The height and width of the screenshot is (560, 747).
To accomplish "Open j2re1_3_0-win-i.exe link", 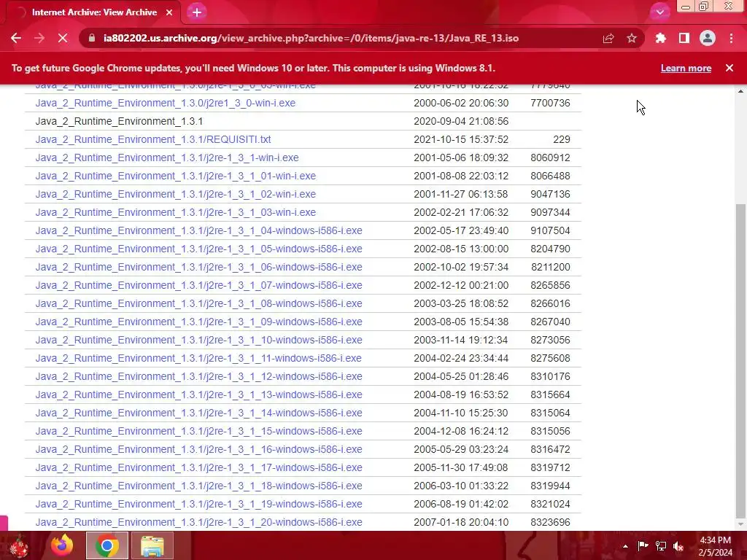I will pyautogui.click(x=166, y=103).
